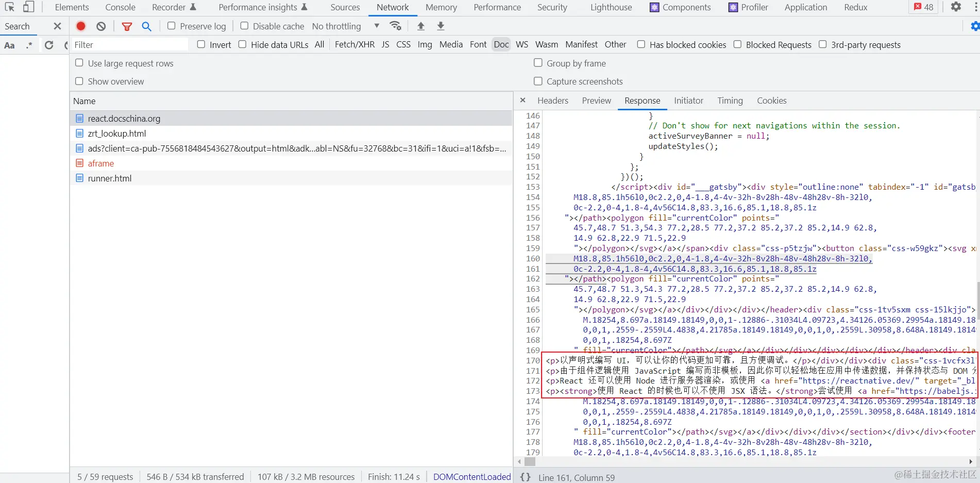Open the Initiator tab
Viewport: 980px width, 483px height.
click(x=688, y=101)
